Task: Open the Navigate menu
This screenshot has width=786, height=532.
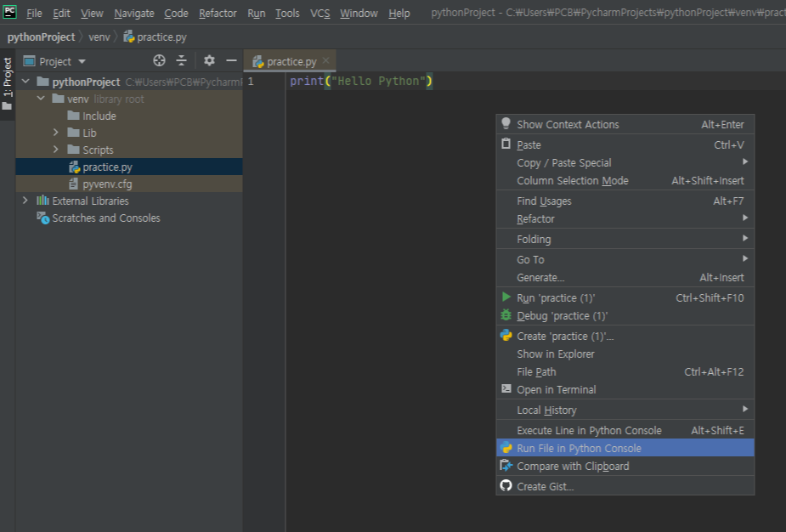Action: (134, 13)
